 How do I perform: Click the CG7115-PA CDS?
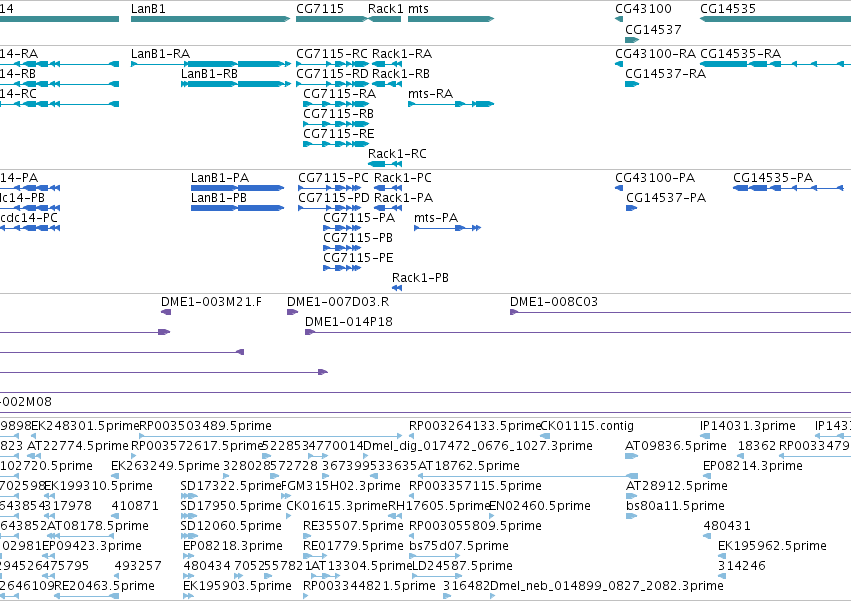342,228
